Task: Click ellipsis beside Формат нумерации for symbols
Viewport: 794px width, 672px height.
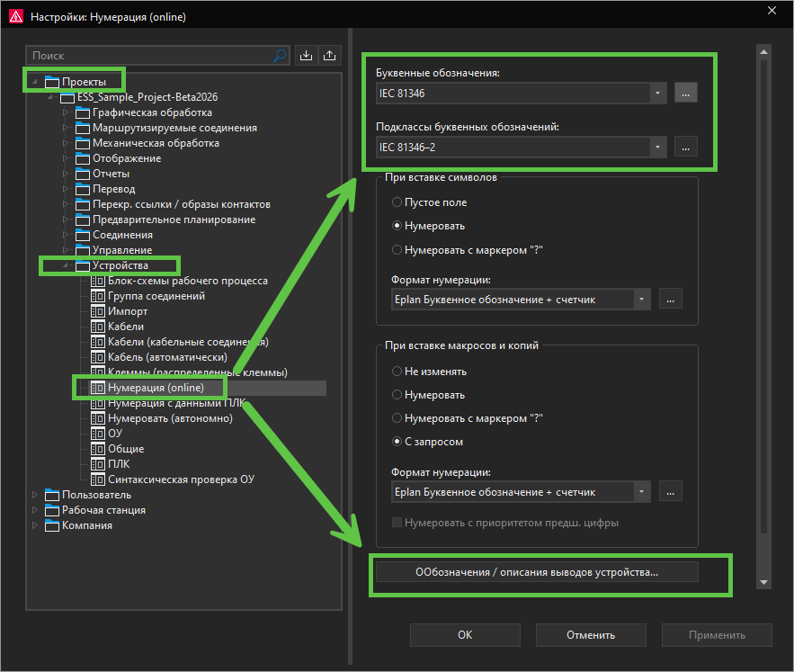Action: 671,300
